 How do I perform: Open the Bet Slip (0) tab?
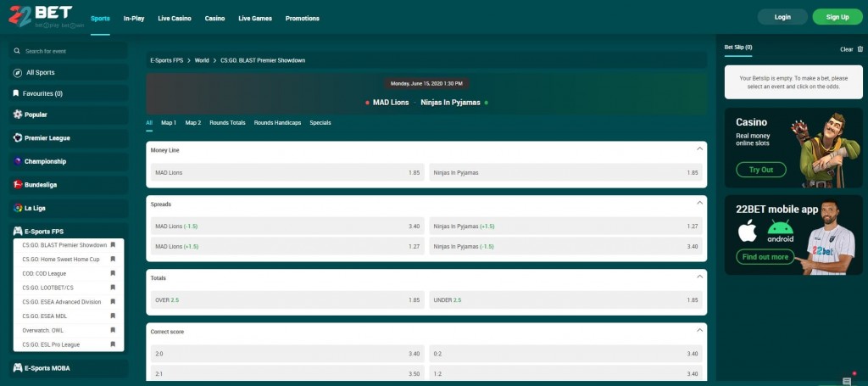[738, 48]
